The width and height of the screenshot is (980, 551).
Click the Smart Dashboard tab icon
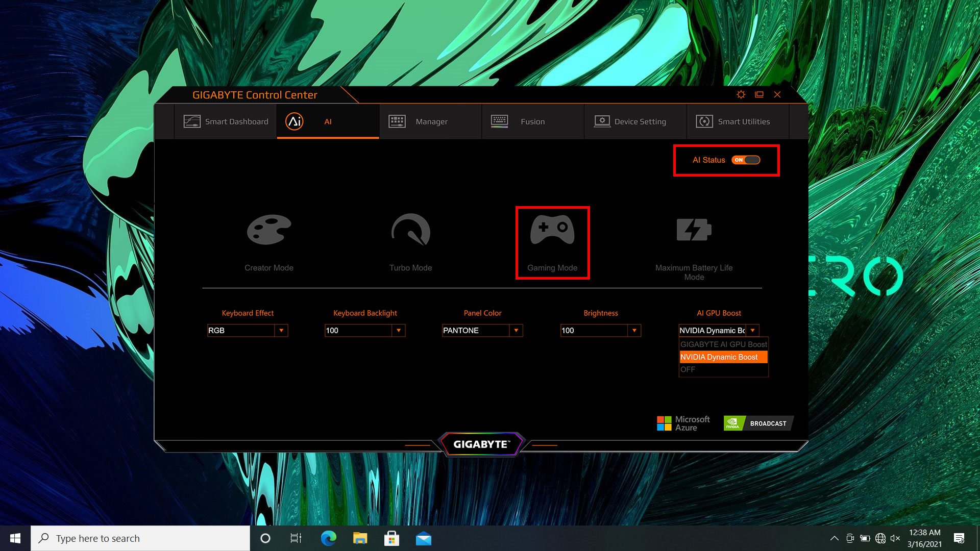pyautogui.click(x=192, y=121)
